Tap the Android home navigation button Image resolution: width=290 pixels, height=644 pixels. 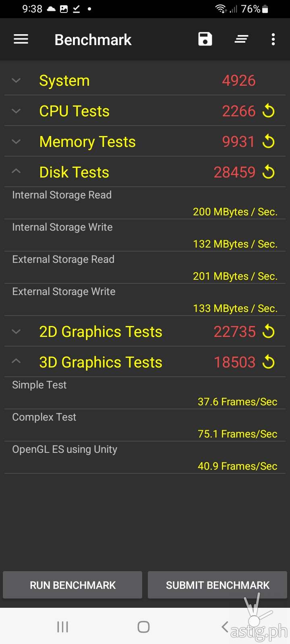(x=143, y=627)
